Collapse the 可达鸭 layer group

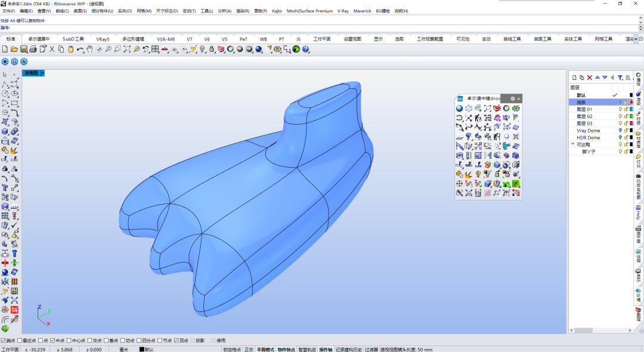[572, 144]
